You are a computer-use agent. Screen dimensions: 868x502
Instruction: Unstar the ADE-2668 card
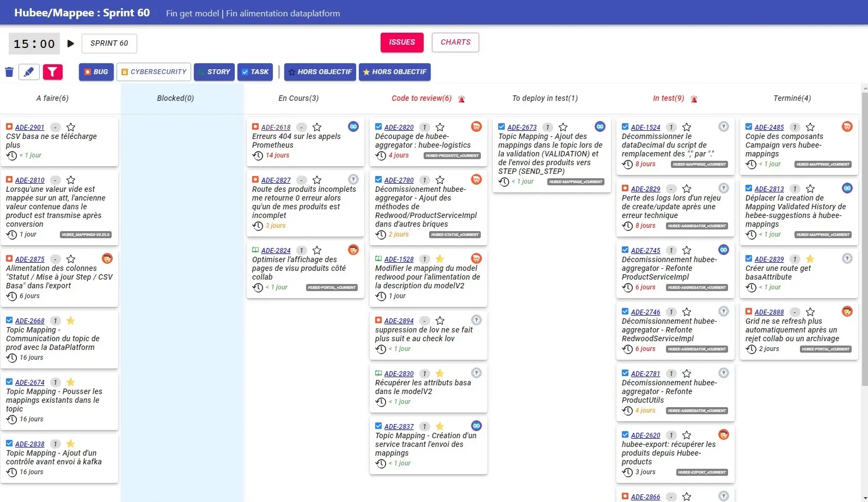click(71, 321)
